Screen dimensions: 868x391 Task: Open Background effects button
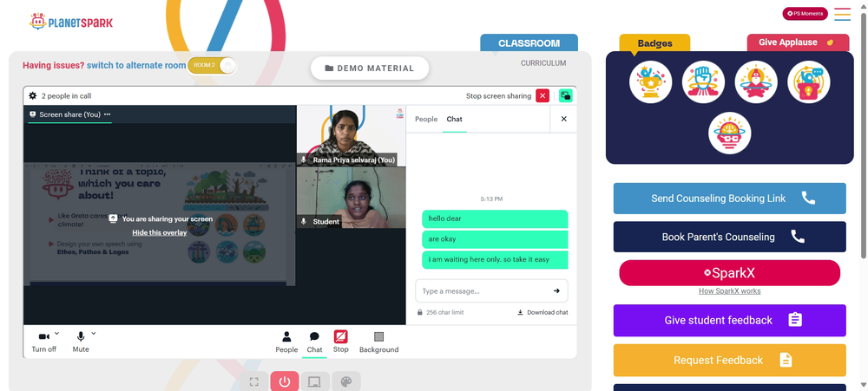(x=378, y=342)
